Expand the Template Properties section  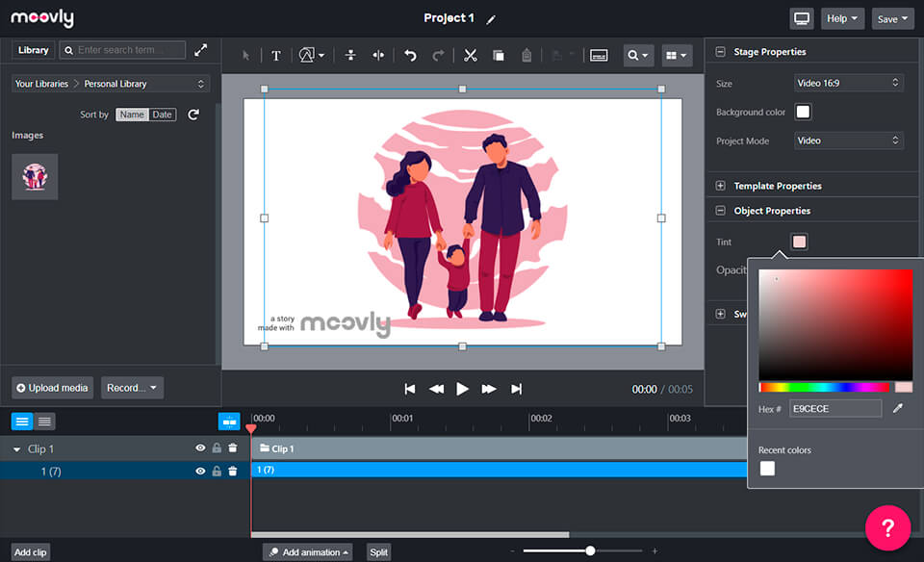(x=720, y=186)
